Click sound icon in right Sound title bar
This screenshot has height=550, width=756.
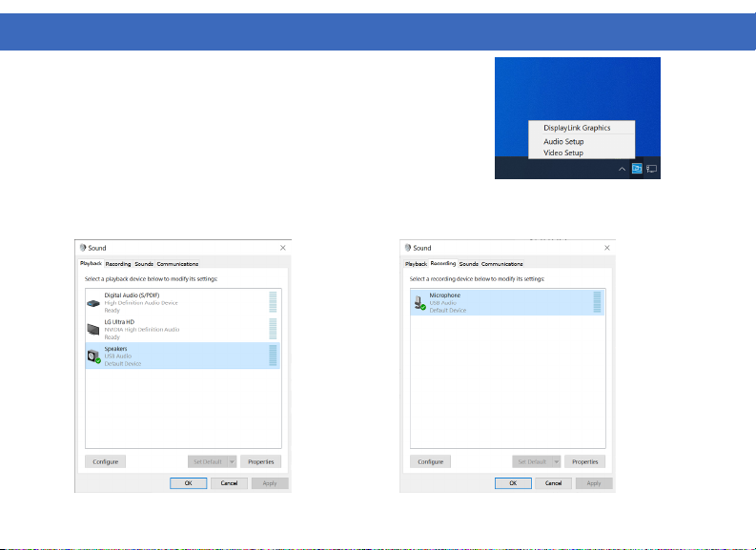coord(408,247)
